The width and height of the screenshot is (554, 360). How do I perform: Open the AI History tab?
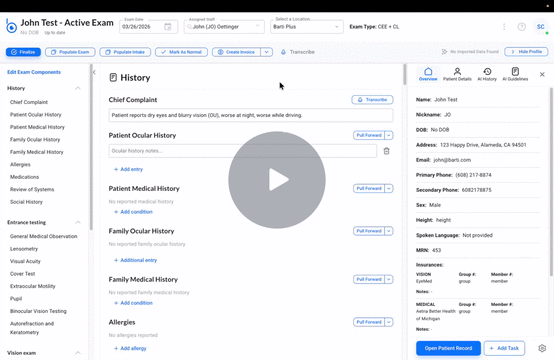487,74
